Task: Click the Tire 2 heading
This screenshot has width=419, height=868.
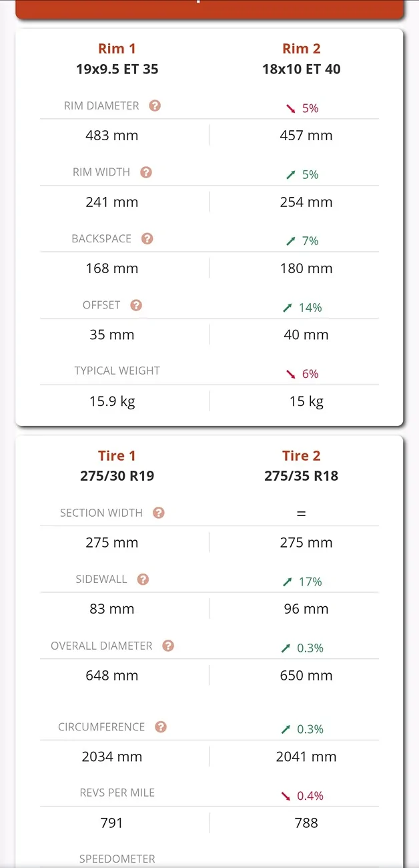Action: (301, 456)
